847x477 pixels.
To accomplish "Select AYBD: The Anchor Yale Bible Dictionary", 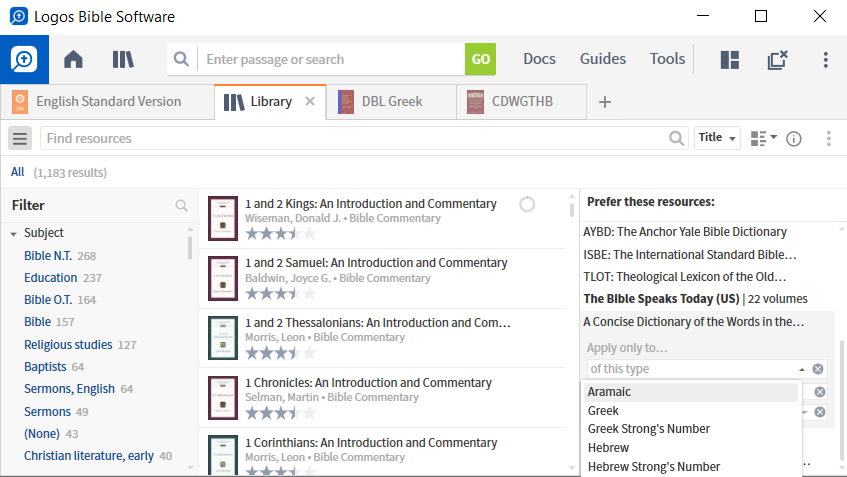I will pos(685,232).
